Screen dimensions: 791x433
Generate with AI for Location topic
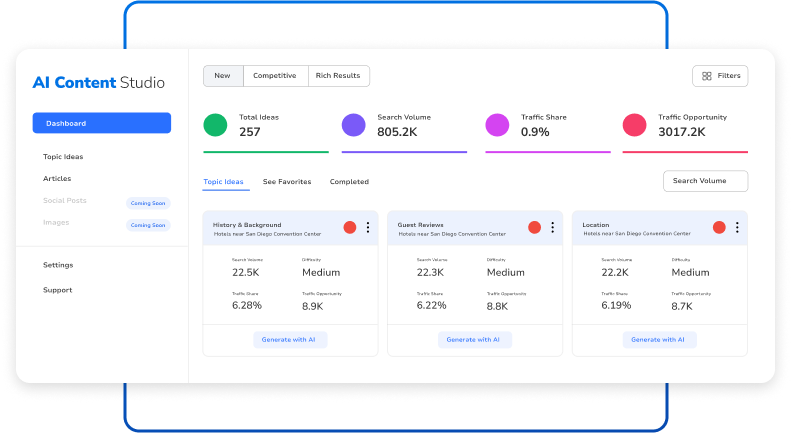coord(659,340)
